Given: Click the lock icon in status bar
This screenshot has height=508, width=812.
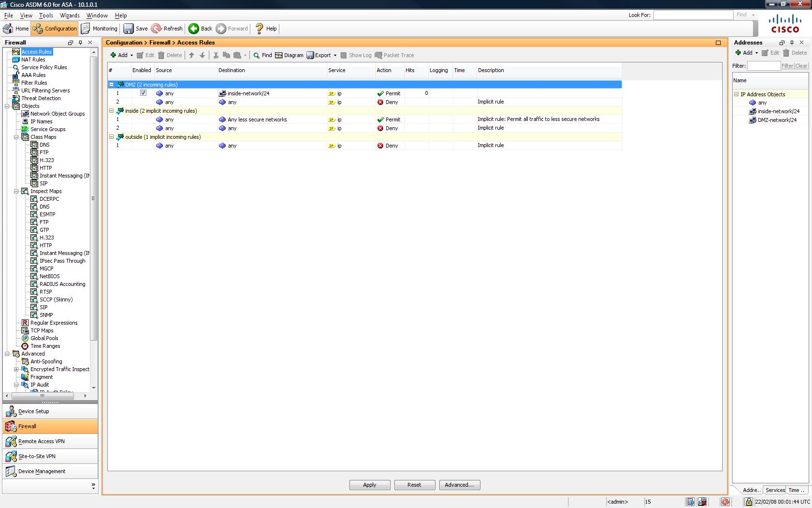Looking at the screenshot, I should tap(748, 502).
